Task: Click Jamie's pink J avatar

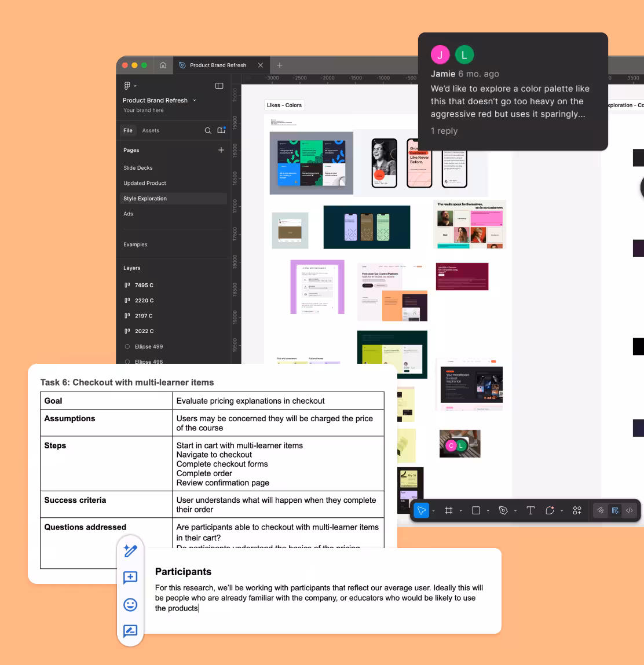Action: pos(440,54)
